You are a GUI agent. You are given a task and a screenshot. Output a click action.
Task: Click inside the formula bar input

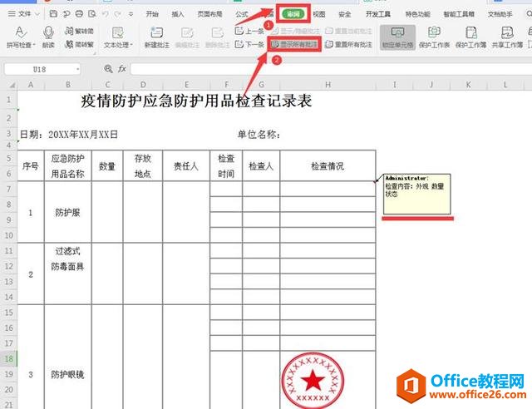(331, 69)
